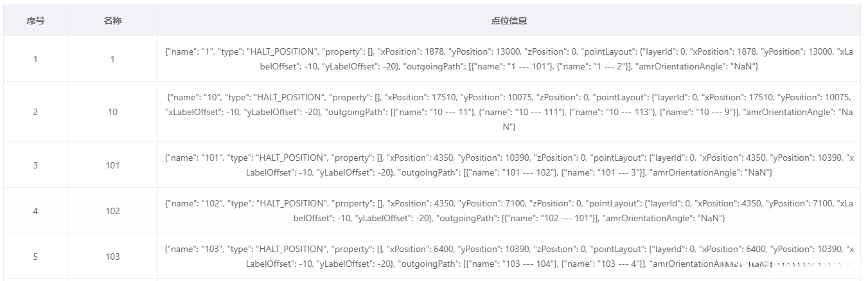Screen dimensions: 868x281
Task: Click the 点位信息 column header
Action: pos(509,21)
